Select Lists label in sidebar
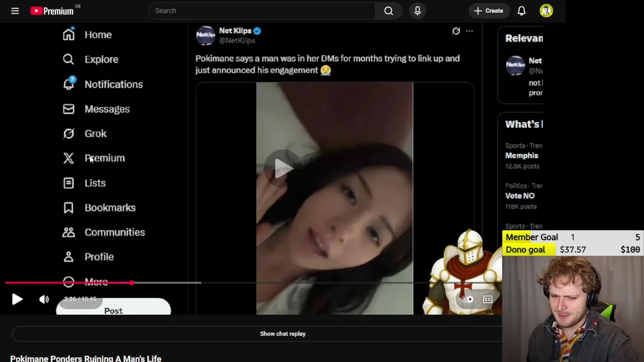Viewport: 644px width, 362px height. point(95,183)
